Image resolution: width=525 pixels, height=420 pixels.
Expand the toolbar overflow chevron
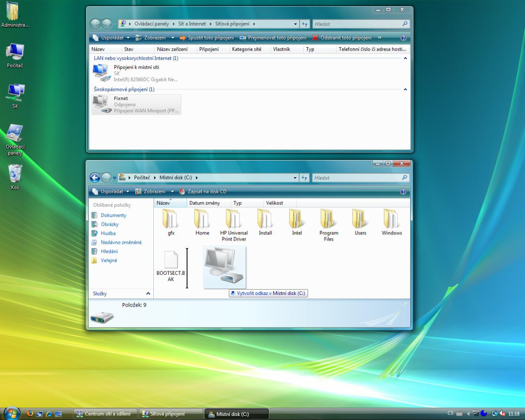(380, 38)
